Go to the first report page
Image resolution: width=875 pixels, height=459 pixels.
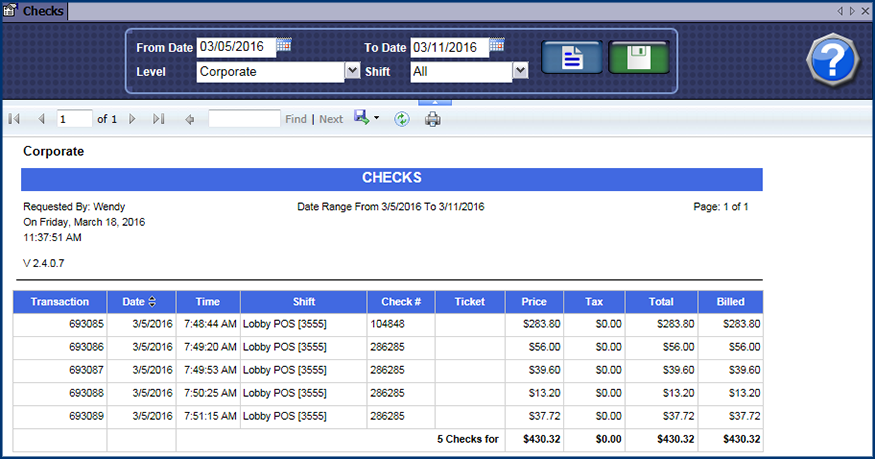pos(14,119)
